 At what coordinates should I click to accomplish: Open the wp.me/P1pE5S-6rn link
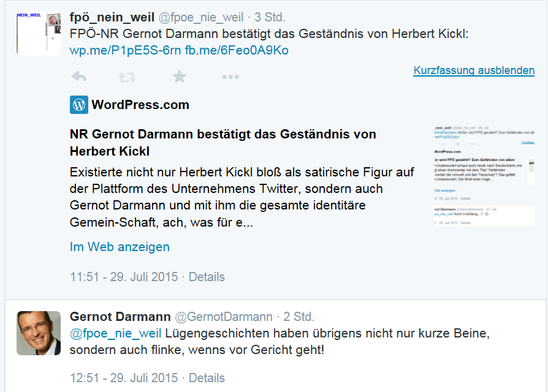pos(125,50)
